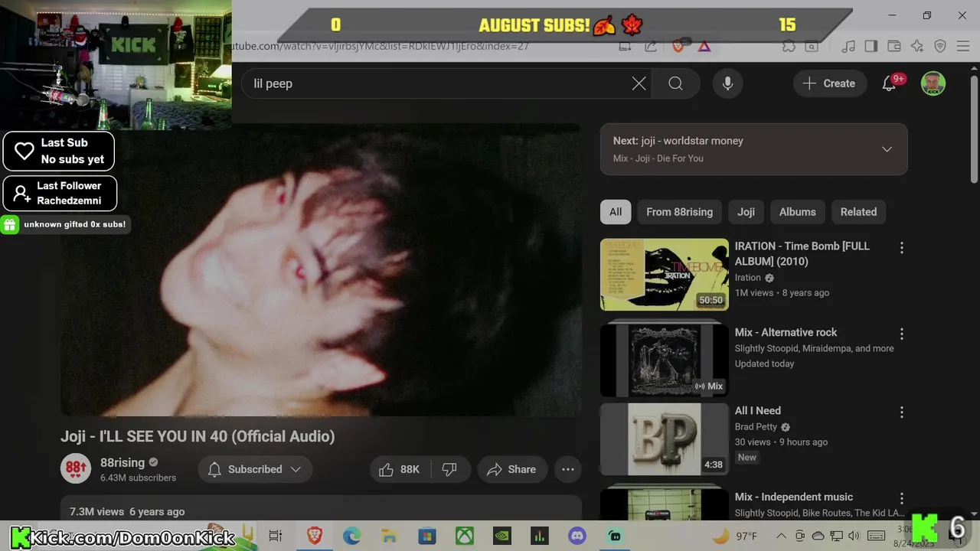Select the Related filter chip
This screenshot has width=980, height=551.
858,212
